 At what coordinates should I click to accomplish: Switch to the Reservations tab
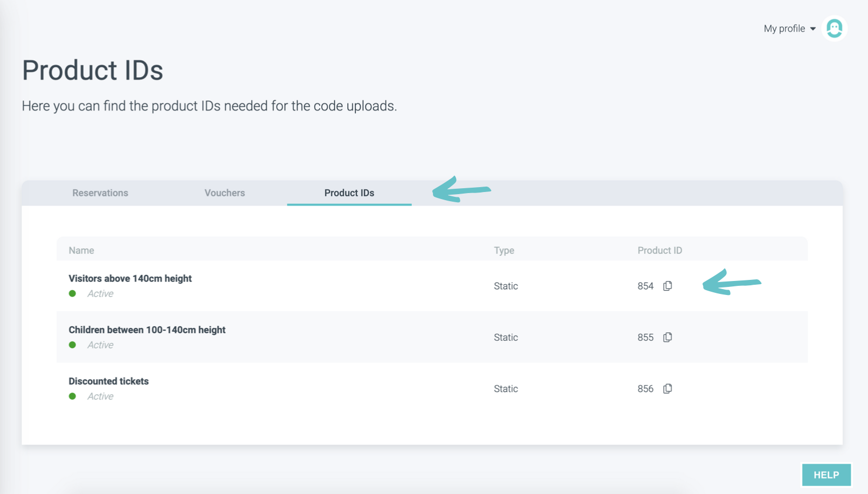(100, 193)
